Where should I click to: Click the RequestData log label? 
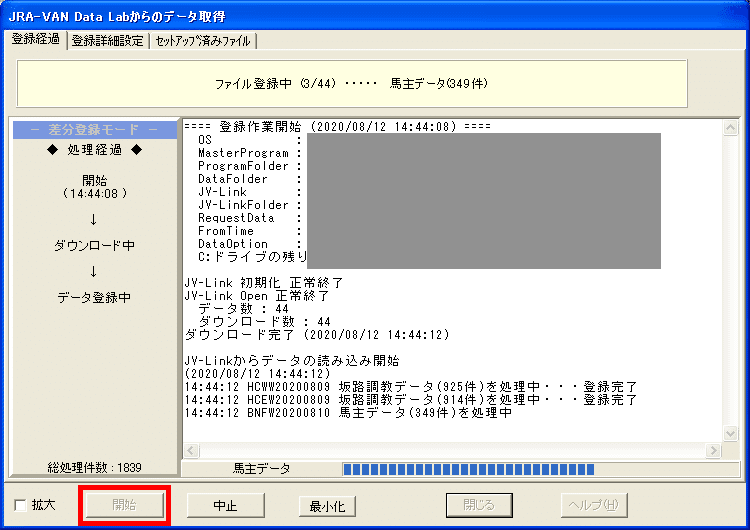[x=236, y=218]
